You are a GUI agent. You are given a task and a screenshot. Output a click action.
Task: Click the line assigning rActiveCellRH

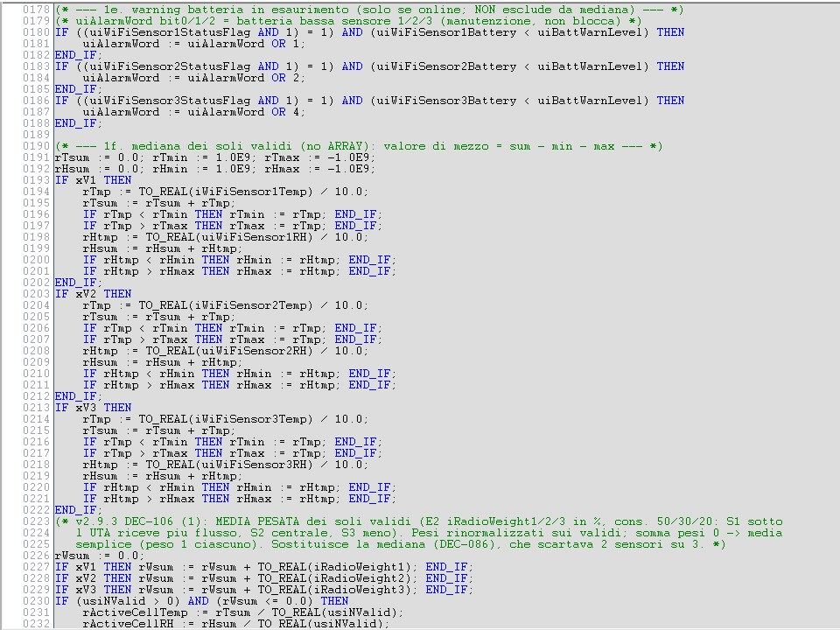pyautogui.click(x=236, y=624)
